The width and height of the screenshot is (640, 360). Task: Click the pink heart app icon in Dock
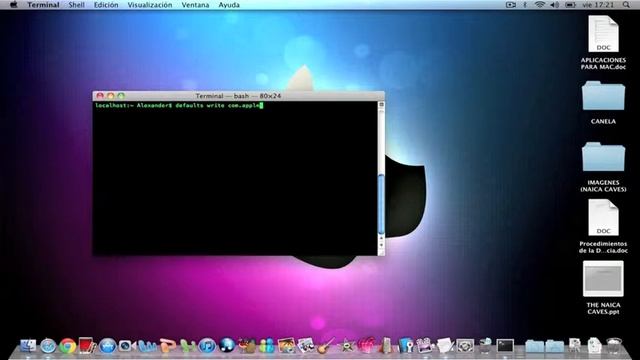(366, 346)
